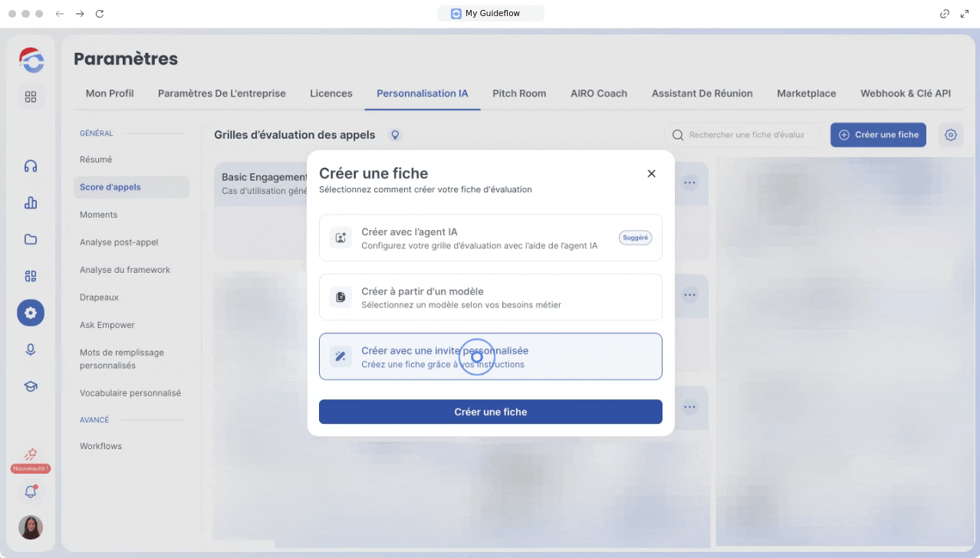Choose 'Créer à partir d'un modèle' option

[x=490, y=297]
